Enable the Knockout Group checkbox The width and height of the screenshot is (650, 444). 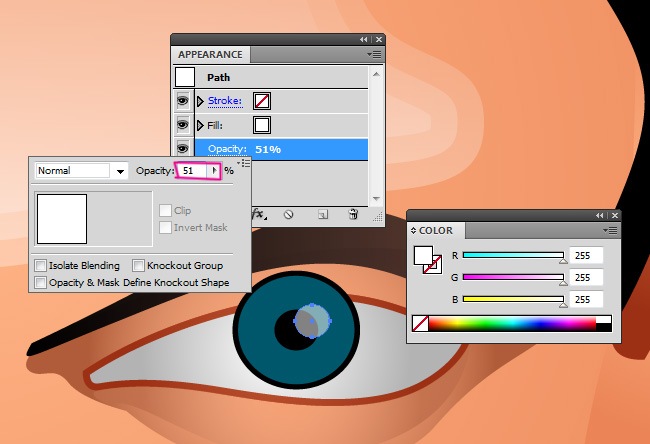coord(138,265)
